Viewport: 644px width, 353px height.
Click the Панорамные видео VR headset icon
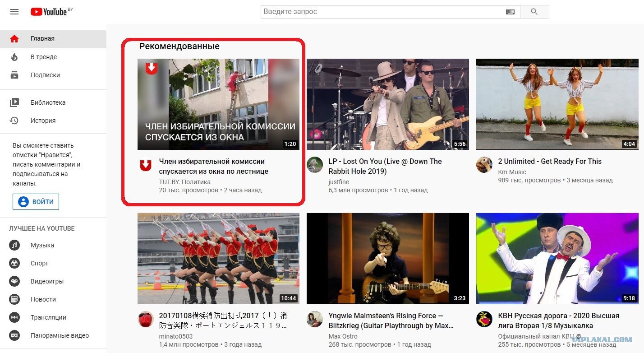pos(14,335)
